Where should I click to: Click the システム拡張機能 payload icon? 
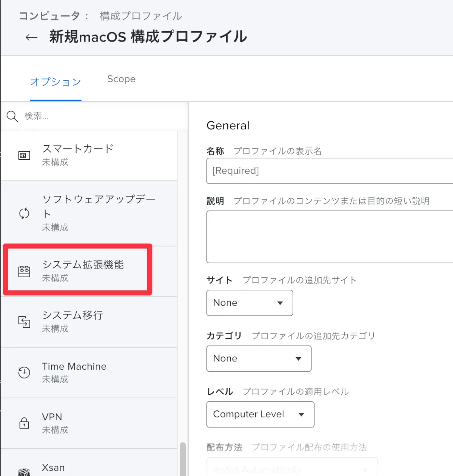pos(24,271)
